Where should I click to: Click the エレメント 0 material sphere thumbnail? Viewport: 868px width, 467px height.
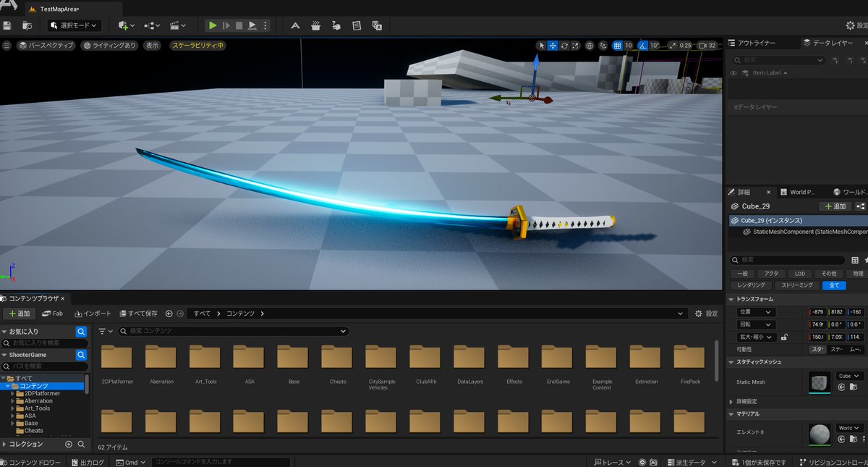[820, 434]
